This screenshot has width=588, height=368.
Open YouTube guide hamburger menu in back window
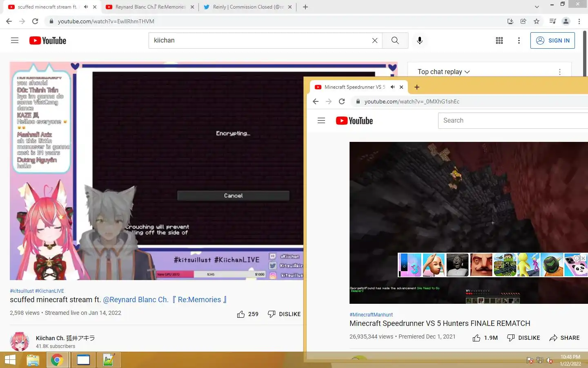[15, 40]
